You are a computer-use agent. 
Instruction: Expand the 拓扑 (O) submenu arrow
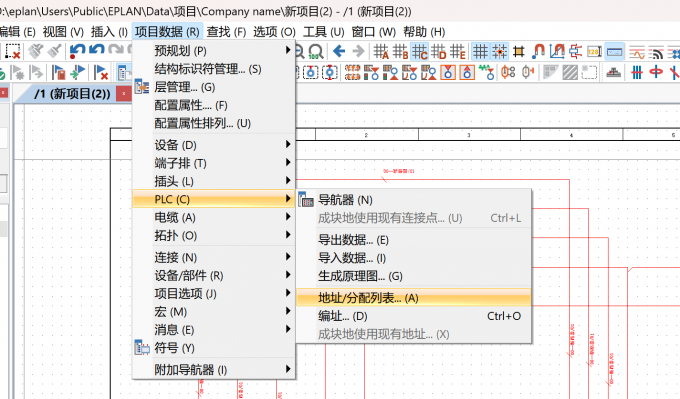click(288, 235)
